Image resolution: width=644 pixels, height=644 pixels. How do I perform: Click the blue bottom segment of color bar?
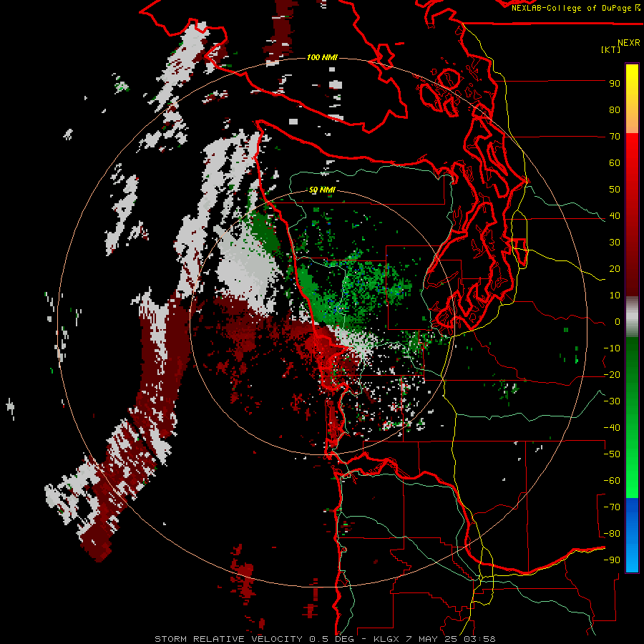click(x=632, y=535)
